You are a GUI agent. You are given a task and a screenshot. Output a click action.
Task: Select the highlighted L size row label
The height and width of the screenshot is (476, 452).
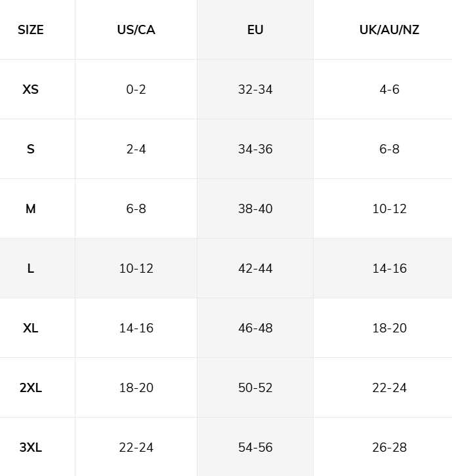31,268
